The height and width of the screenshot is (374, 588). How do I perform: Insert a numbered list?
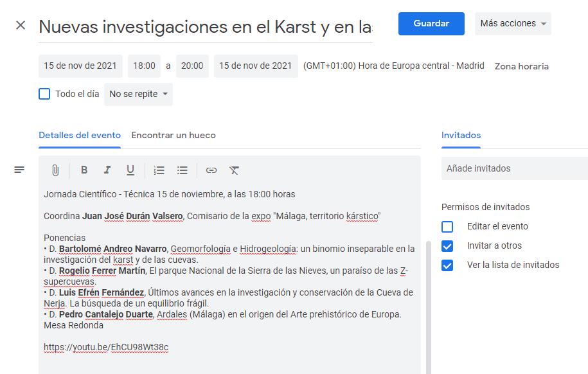[159, 170]
